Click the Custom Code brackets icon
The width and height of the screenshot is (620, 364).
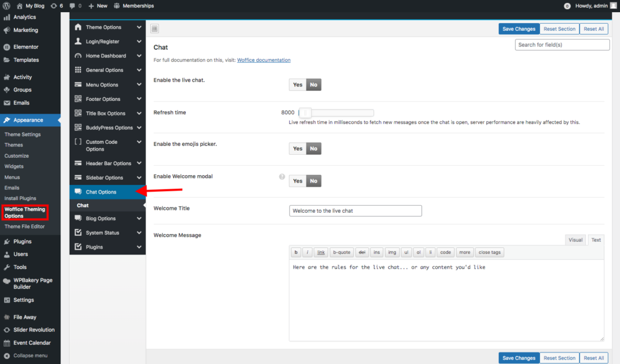click(78, 141)
